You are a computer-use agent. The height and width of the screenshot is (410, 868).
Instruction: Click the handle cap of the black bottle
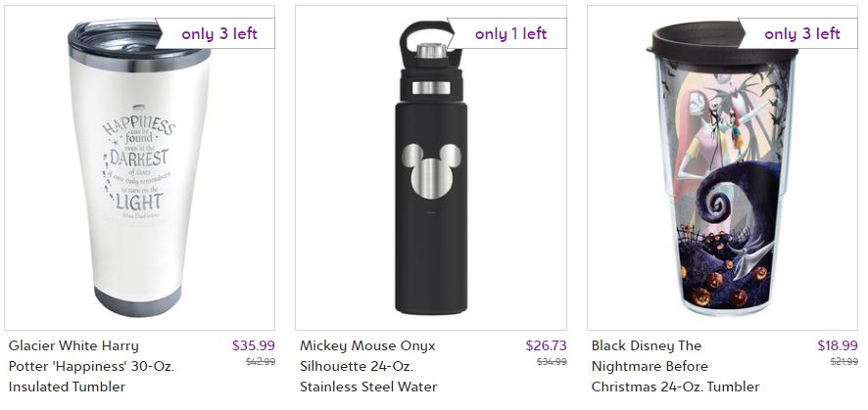click(x=423, y=41)
